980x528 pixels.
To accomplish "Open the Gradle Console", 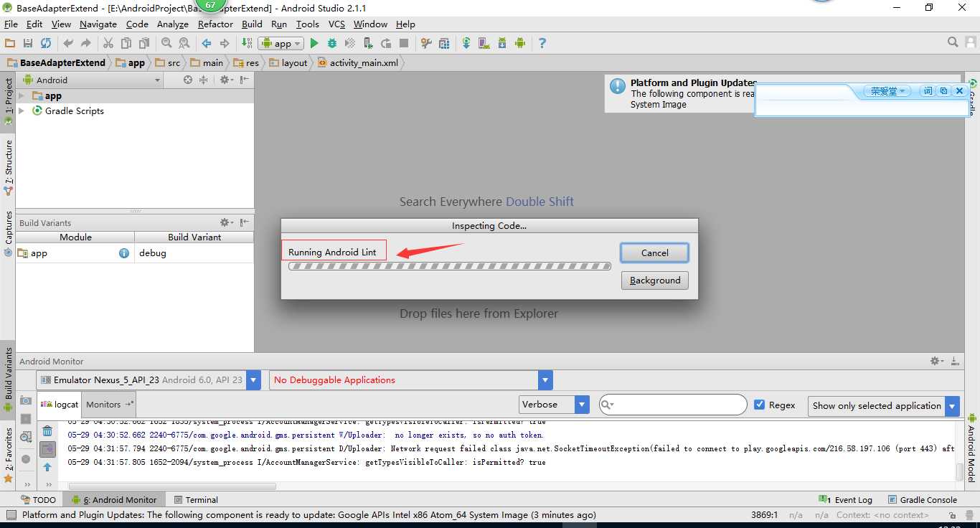I will (923, 499).
